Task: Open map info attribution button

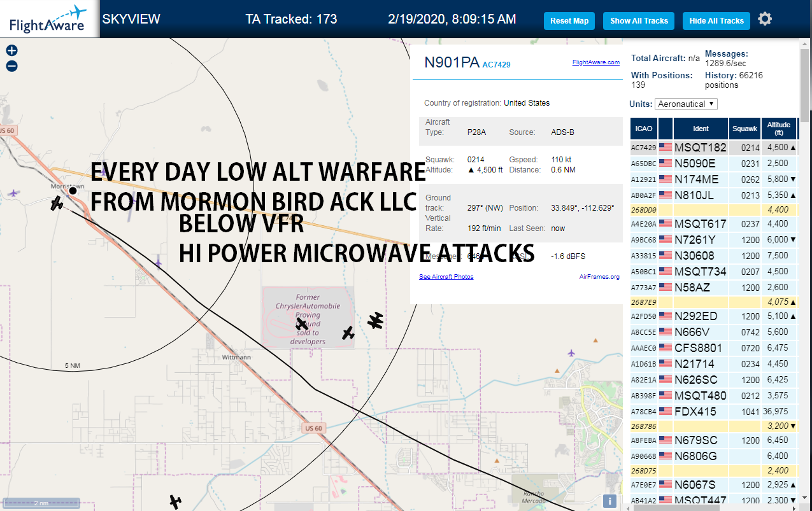Action: click(x=609, y=501)
